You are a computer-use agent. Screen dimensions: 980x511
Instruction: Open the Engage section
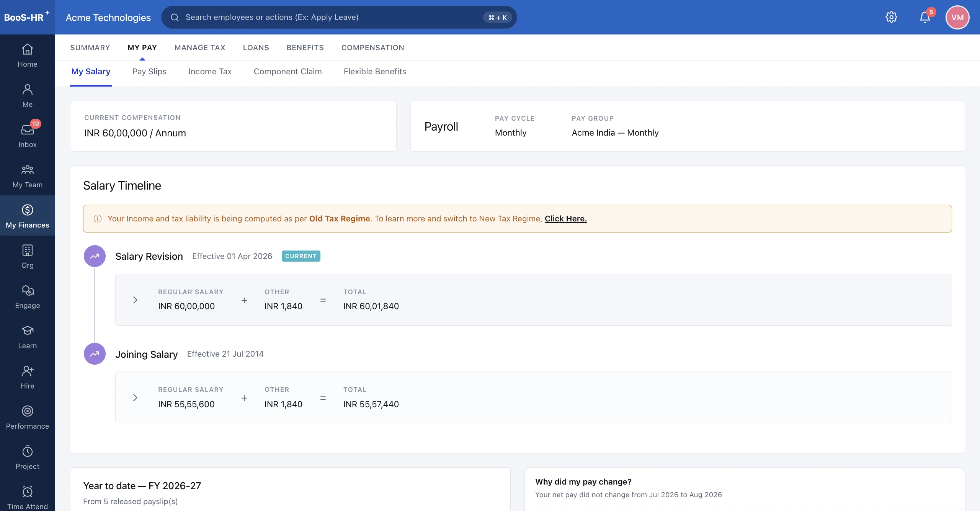(27, 297)
